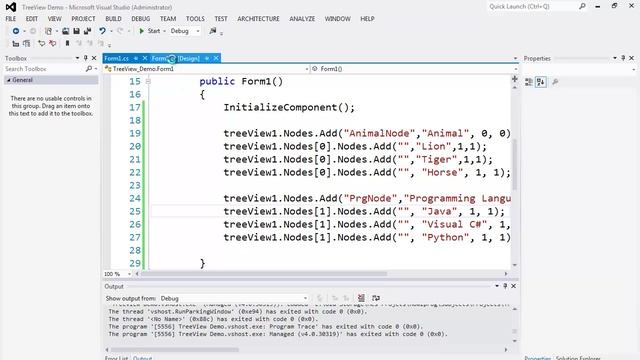Close the Form1.cs [Design] tab
Viewport: 640px width, 360px height.
[x=216, y=58]
